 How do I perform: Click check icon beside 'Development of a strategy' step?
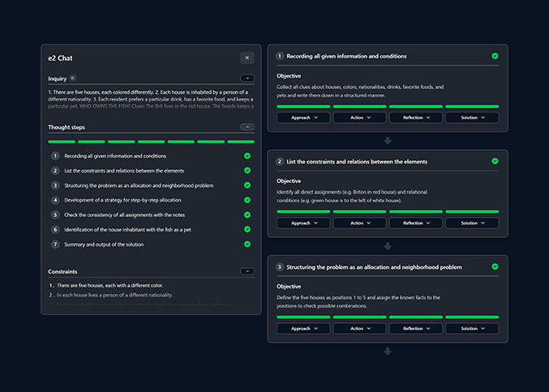coord(247,200)
